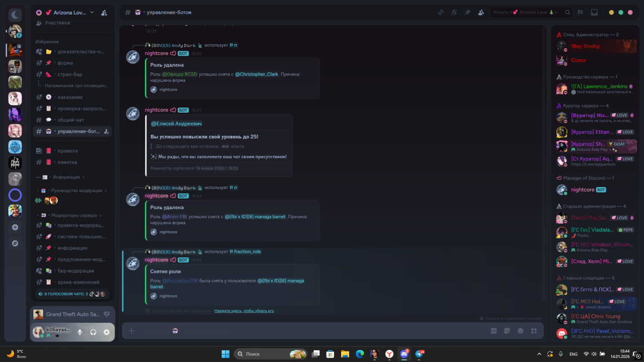Toggle the member list panel
Screen dimensions: 644x362
481,13
